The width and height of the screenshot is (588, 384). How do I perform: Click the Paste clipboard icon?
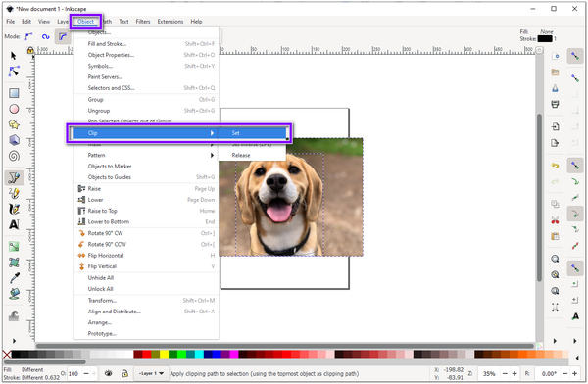pos(555,236)
